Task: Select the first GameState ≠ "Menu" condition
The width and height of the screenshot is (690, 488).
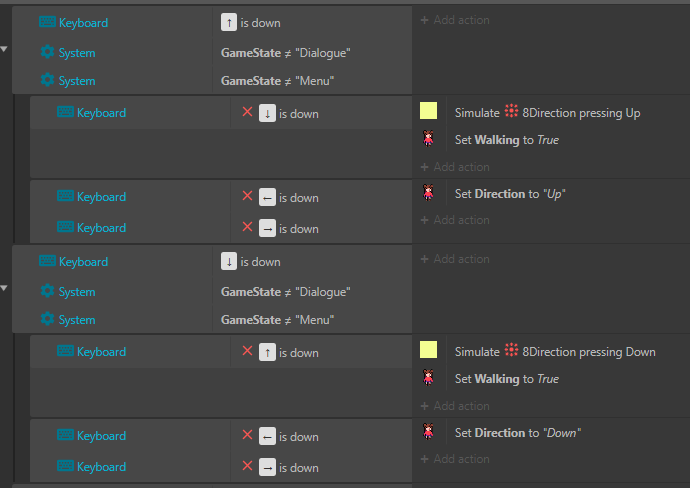Action: point(277,81)
